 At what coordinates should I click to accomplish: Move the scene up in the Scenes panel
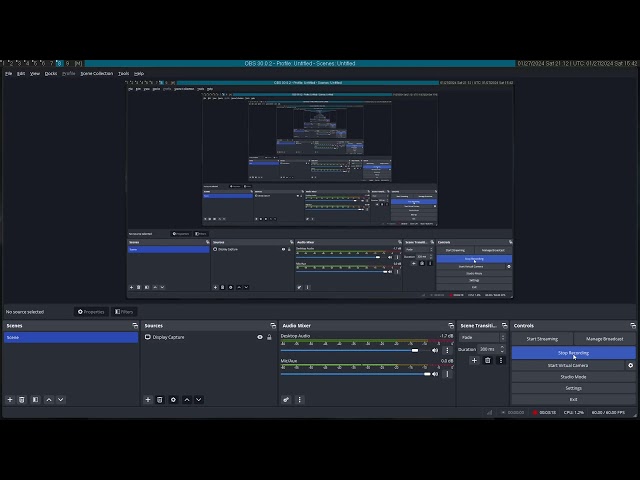tap(49, 400)
